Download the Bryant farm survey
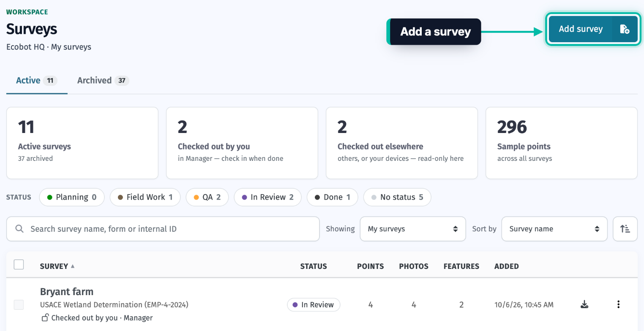 click(584, 304)
